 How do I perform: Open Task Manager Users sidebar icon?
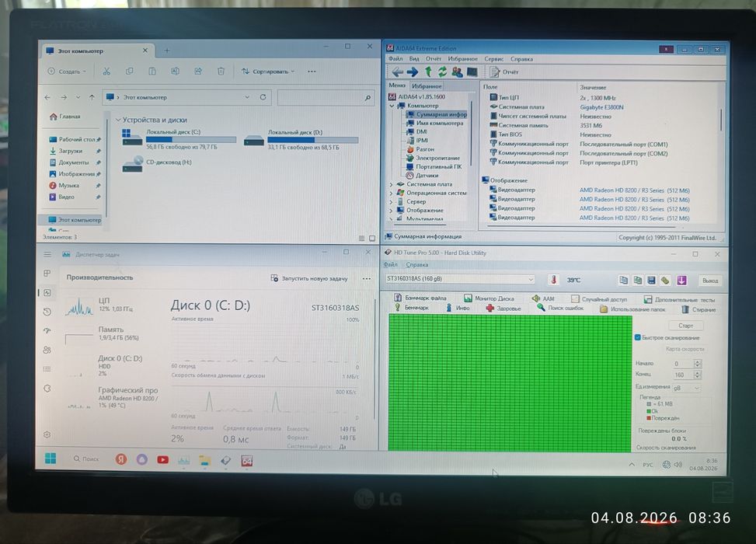[x=47, y=350]
